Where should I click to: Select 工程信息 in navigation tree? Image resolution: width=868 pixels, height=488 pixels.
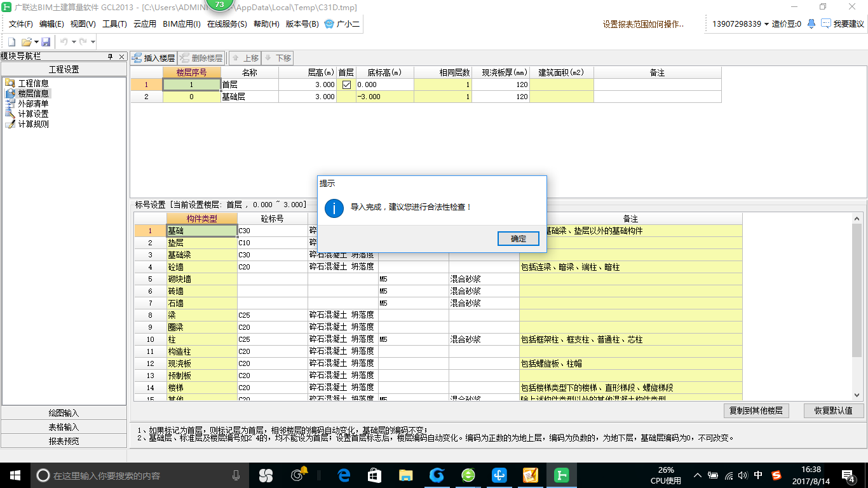pos(33,83)
